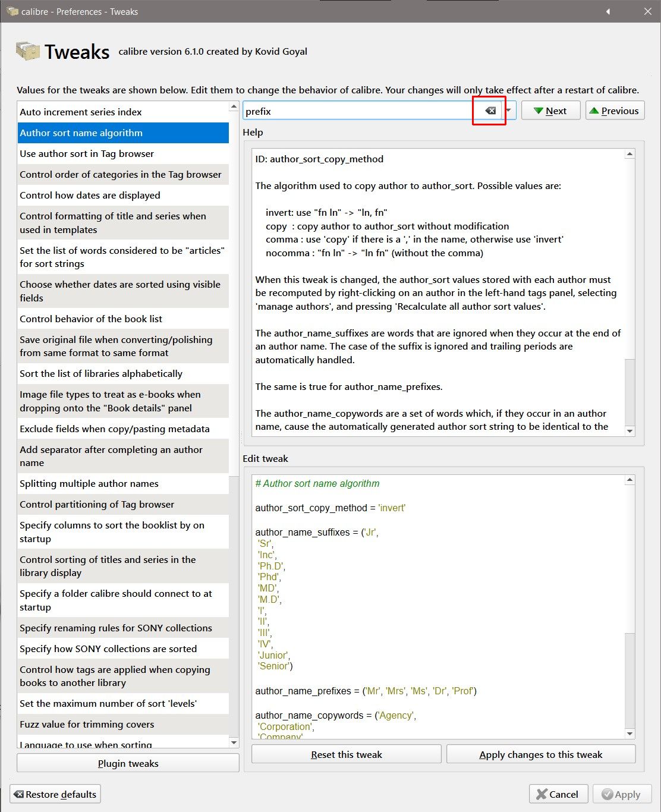Click the tweaks list scroll down arrow

234,742
